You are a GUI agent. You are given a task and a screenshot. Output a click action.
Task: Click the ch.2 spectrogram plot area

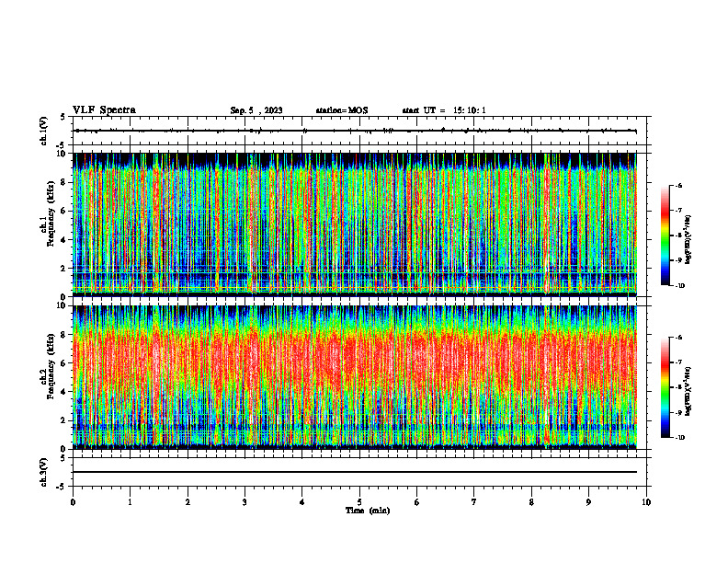[355, 377]
